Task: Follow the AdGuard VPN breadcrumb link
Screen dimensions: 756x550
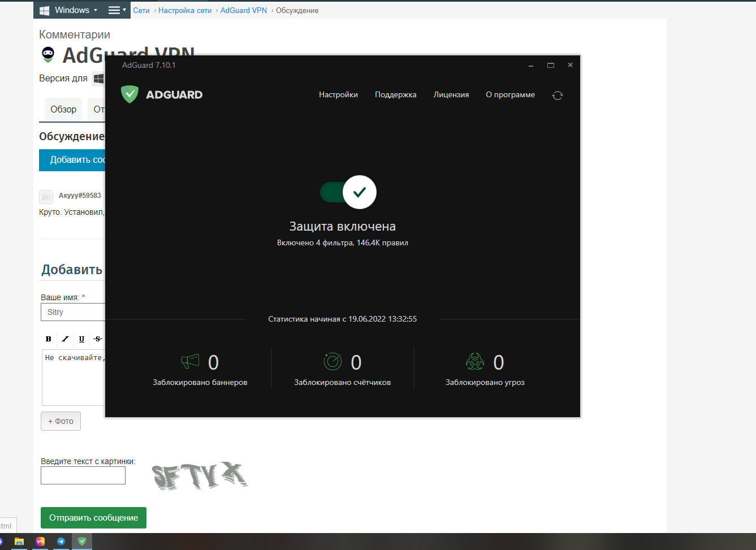Action: (244, 11)
